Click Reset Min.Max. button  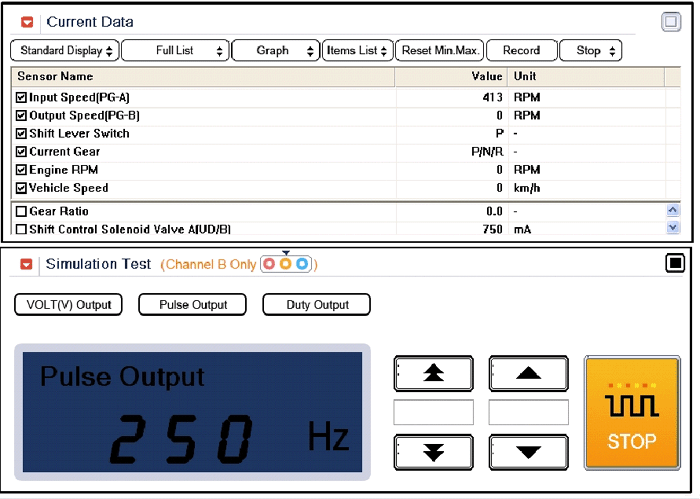440,50
